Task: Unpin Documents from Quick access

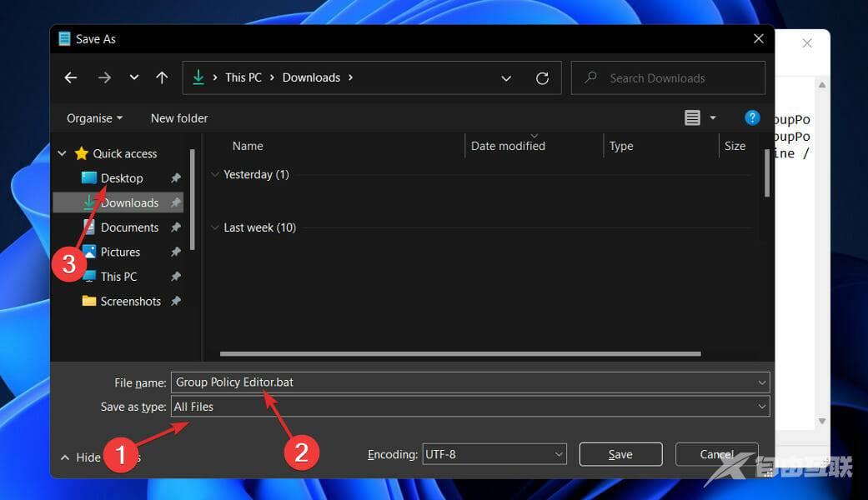Action: pos(176,227)
